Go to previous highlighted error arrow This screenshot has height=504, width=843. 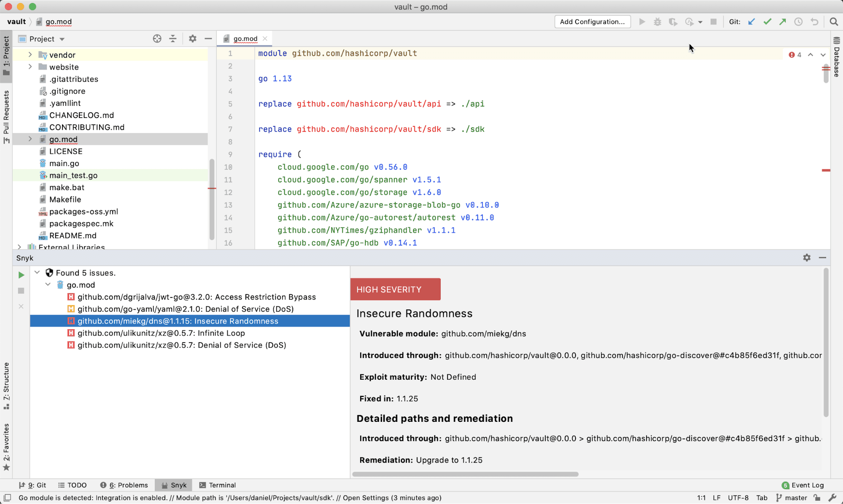(811, 55)
